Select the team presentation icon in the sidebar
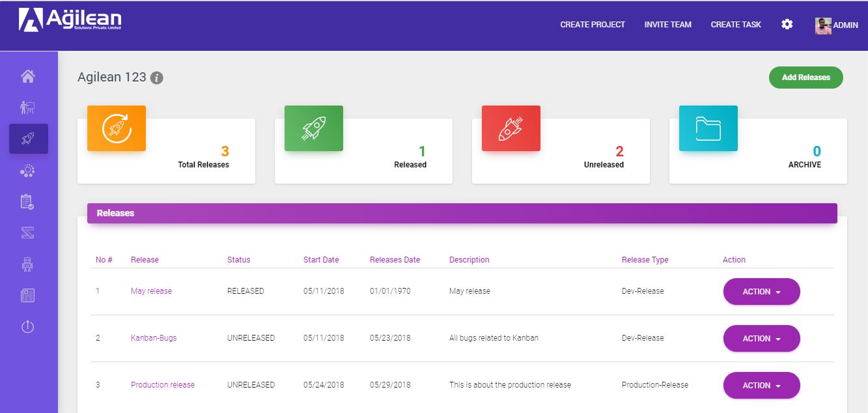Screen dimensions: 868x413 click(x=28, y=107)
